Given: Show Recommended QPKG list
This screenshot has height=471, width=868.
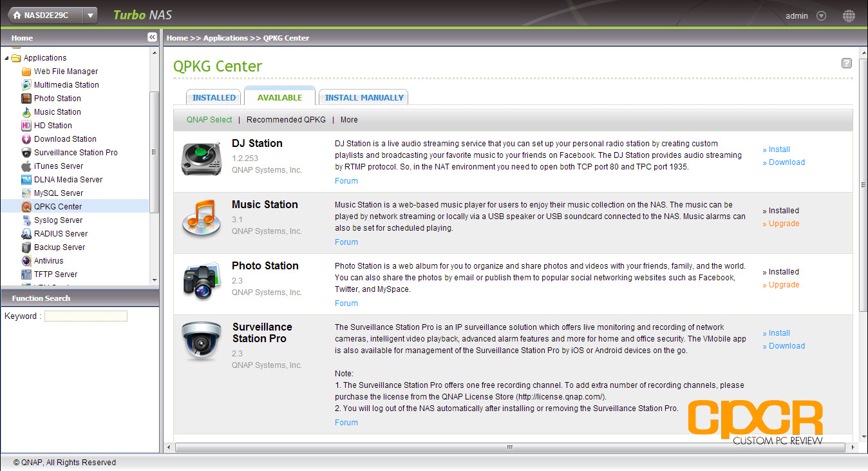Looking at the screenshot, I should (286, 120).
